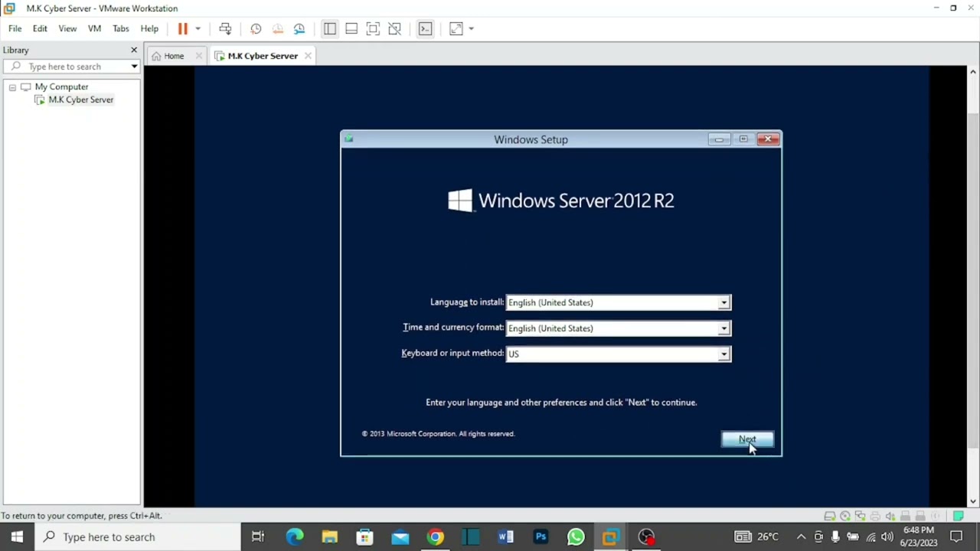
Task: Open the Help menu
Action: click(x=149, y=28)
